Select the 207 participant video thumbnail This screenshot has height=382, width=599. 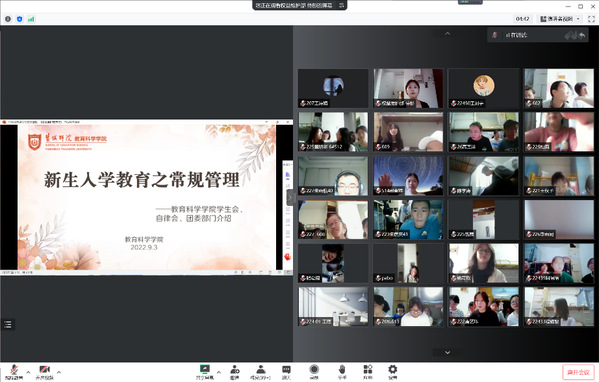(x=333, y=88)
